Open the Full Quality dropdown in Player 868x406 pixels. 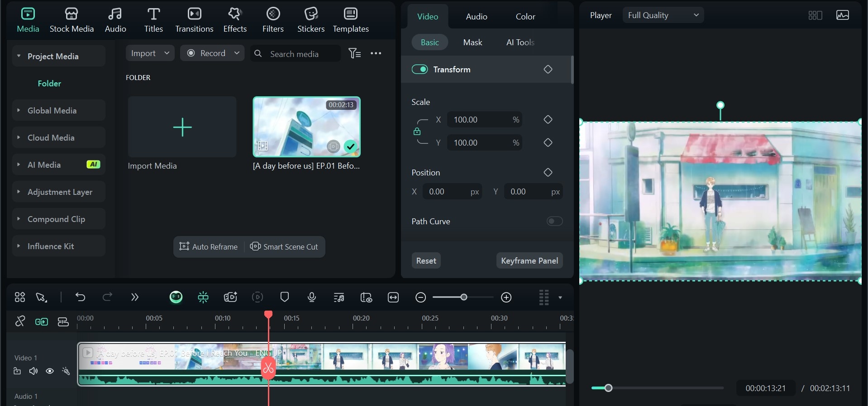663,15
